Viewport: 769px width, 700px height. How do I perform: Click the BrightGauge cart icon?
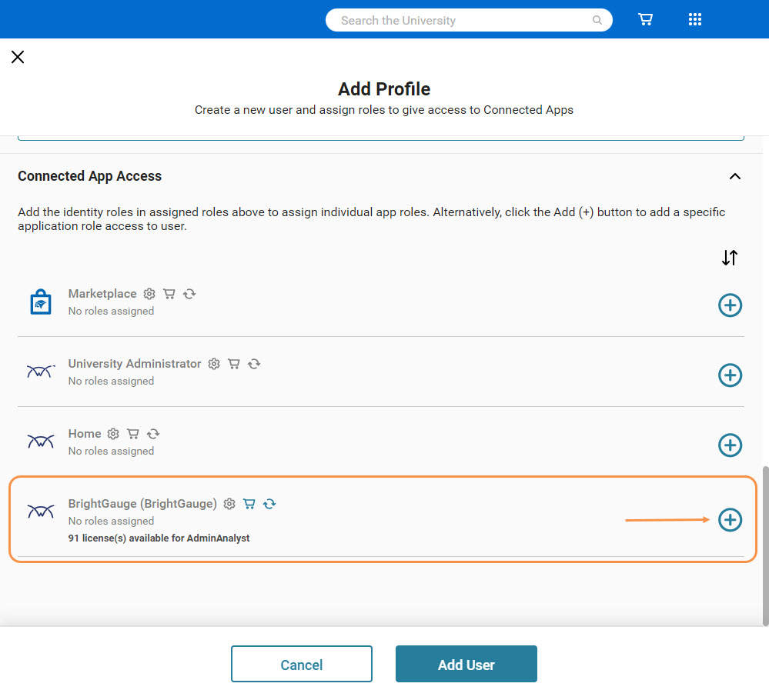249,504
